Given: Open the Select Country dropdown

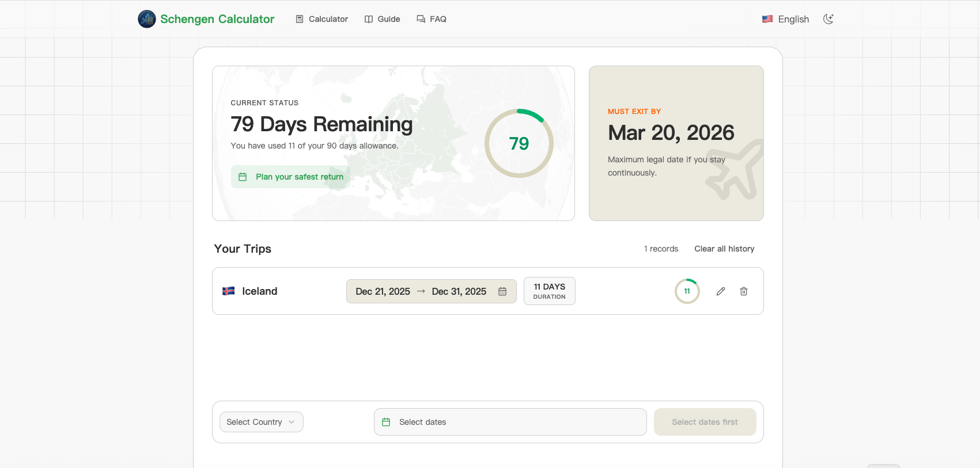Looking at the screenshot, I should (261, 422).
